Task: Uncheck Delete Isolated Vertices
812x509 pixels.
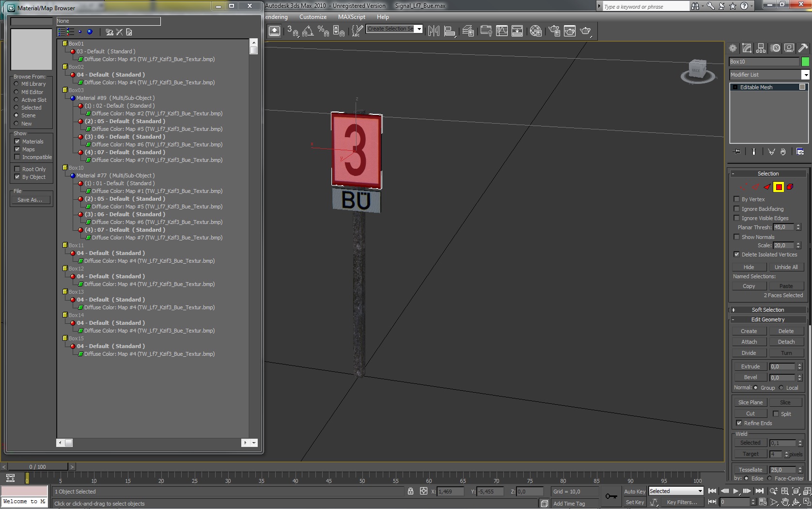Action: tap(736, 254)
